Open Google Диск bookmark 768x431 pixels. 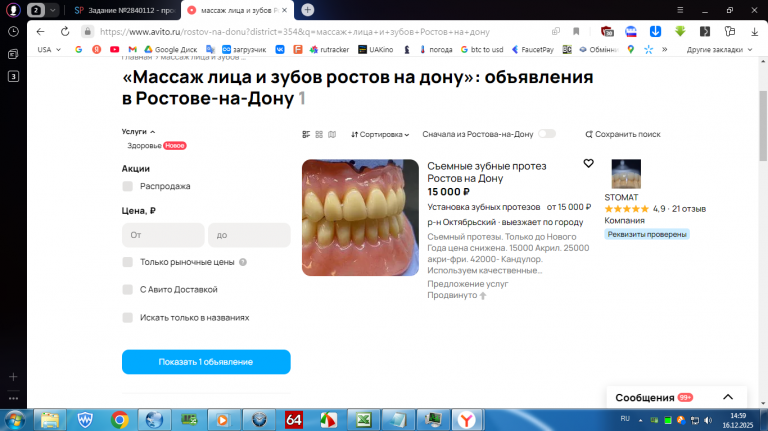[170, 49]
